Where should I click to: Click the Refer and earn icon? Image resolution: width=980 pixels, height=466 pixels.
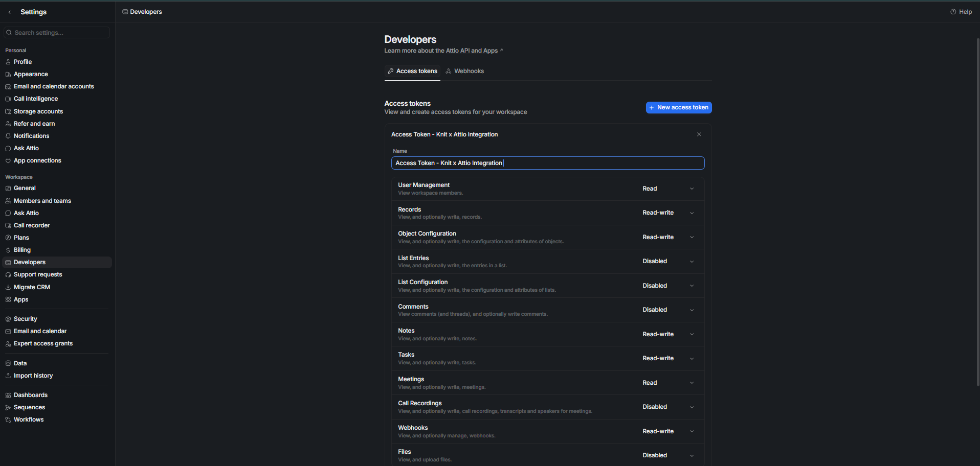[8, 124]
